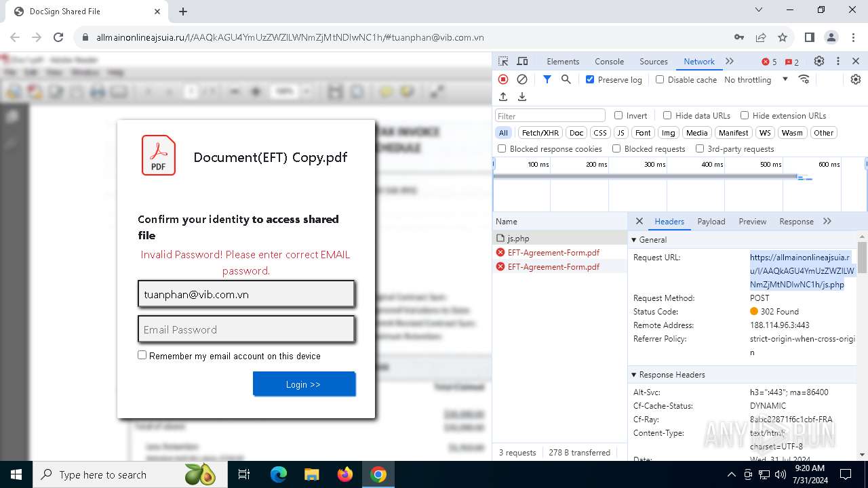Open Windows Start menu

[16, 474]
